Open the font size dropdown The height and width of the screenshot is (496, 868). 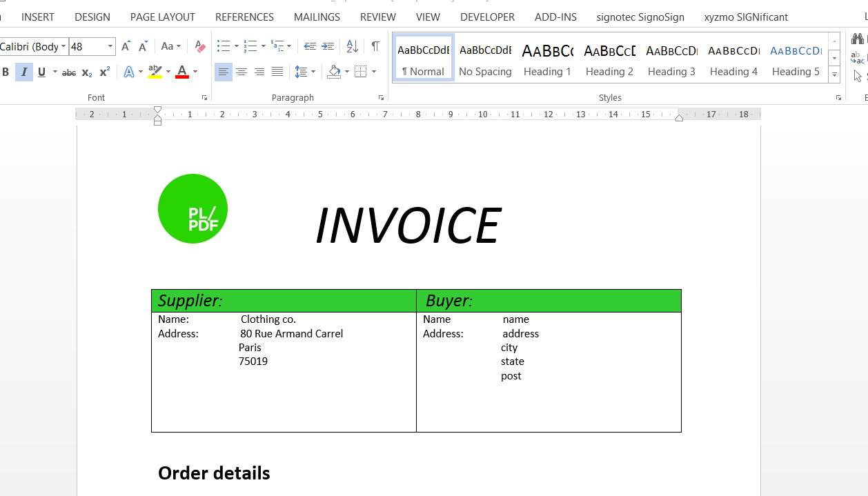tap(110, 47)
